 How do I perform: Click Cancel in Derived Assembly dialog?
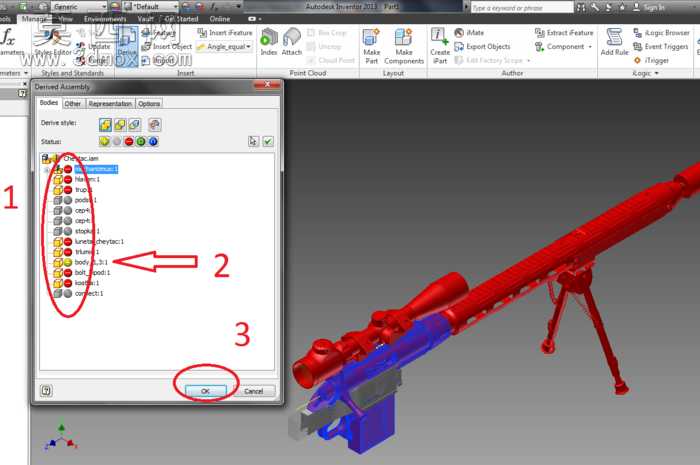tap(254, 391)
